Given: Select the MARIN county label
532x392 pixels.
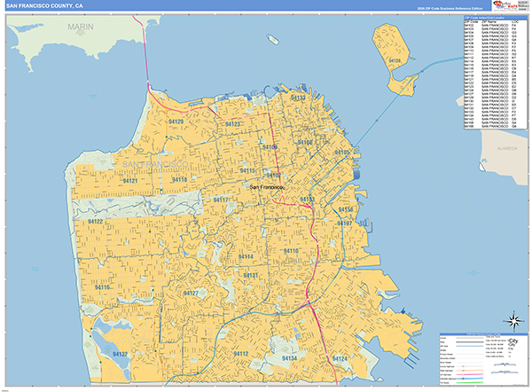Looking at the screenshot, I should tap(81, 27).
